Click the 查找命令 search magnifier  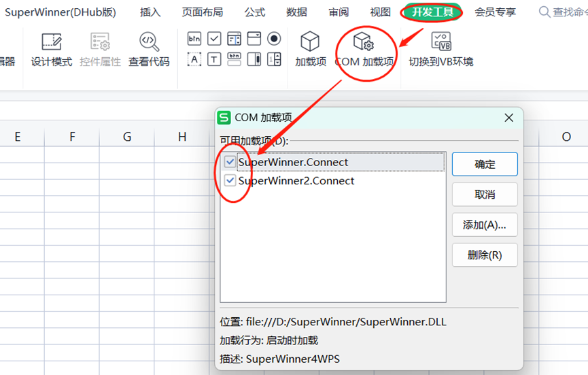(x=544, y=12)
